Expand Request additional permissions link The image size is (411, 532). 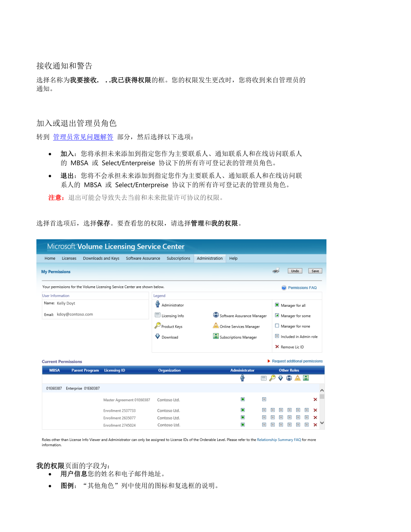pos(297,361)
